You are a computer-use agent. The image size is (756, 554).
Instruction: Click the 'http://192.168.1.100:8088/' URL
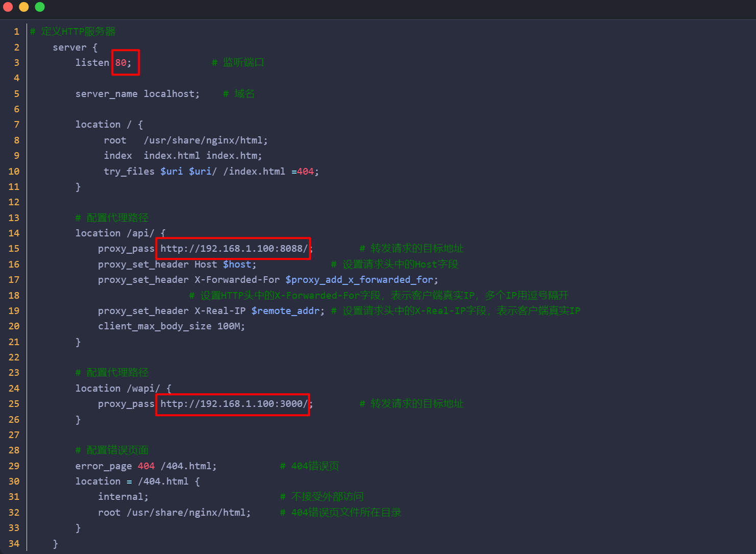click(234, 248)
